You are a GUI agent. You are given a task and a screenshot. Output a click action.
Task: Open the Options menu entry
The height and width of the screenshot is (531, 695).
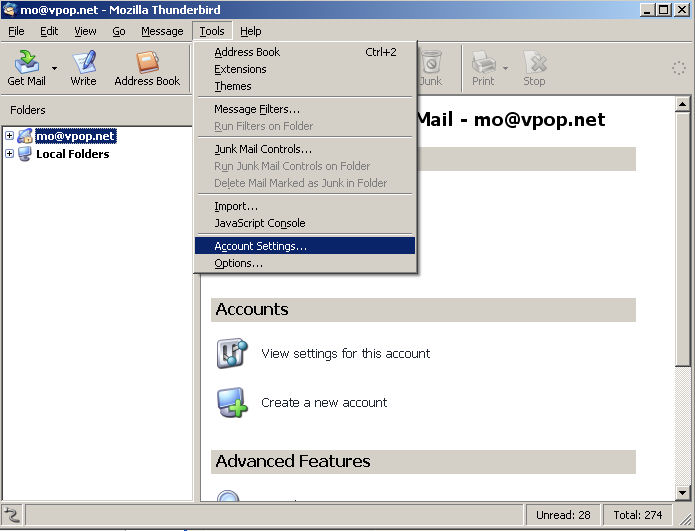(238, 263)
